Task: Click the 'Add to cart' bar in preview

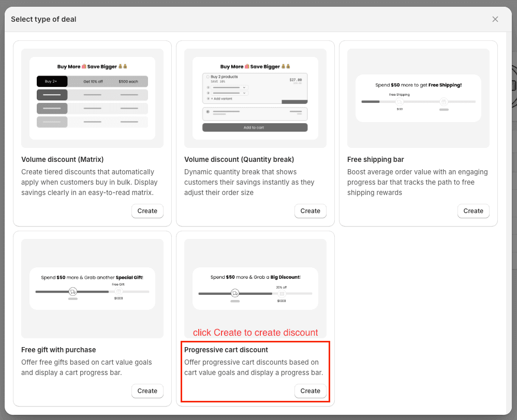Action: [255, 128]
